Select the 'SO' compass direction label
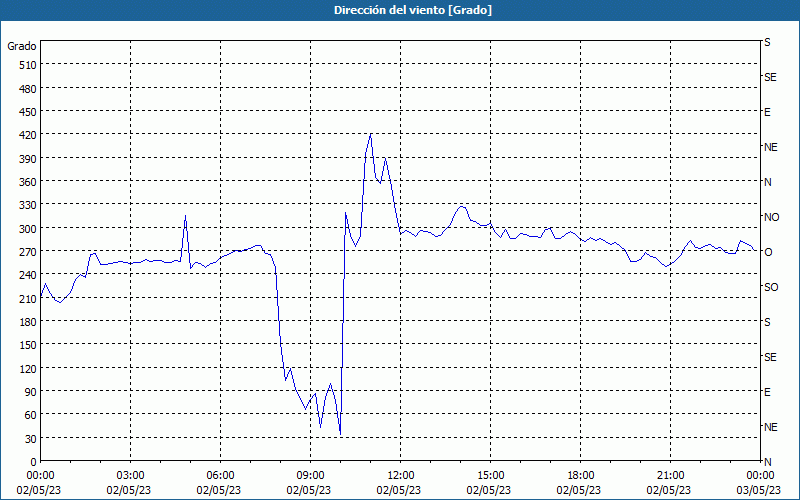The image size is (800, 500). tap(771, 287)
